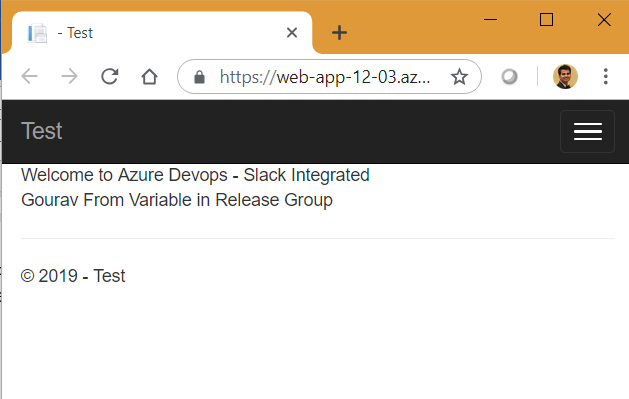The height and width of the screenshot is (399, 629).
Task: Close the browser window
Action: coord(604,19)
